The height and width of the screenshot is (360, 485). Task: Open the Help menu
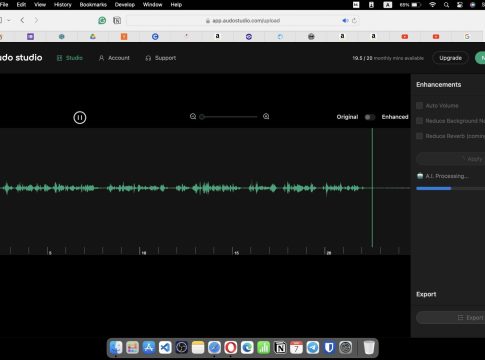[x=176, y=5]
